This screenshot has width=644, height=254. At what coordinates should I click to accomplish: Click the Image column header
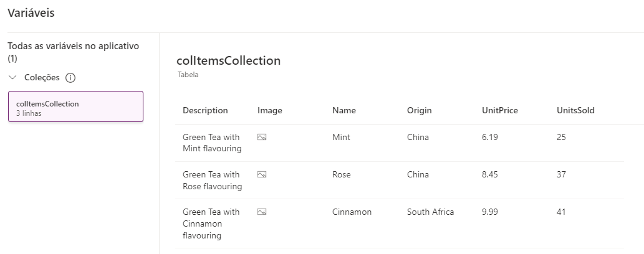(x=270, y=111)
